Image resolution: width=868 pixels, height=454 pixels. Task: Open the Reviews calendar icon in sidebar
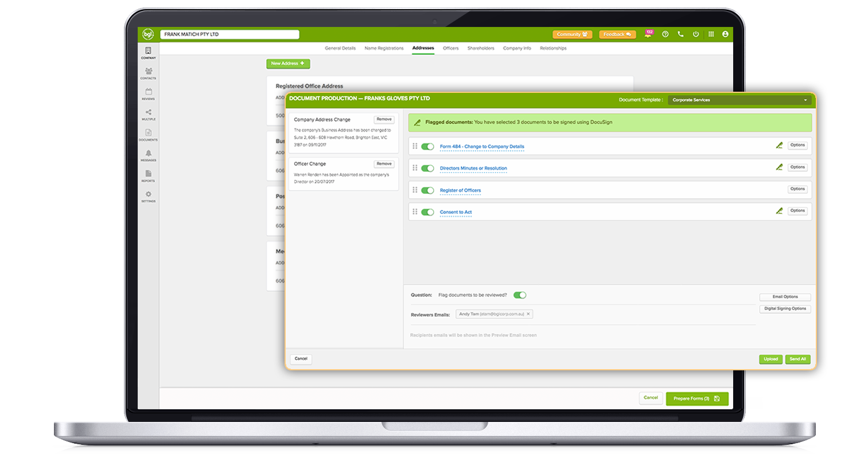click(149, 92)
